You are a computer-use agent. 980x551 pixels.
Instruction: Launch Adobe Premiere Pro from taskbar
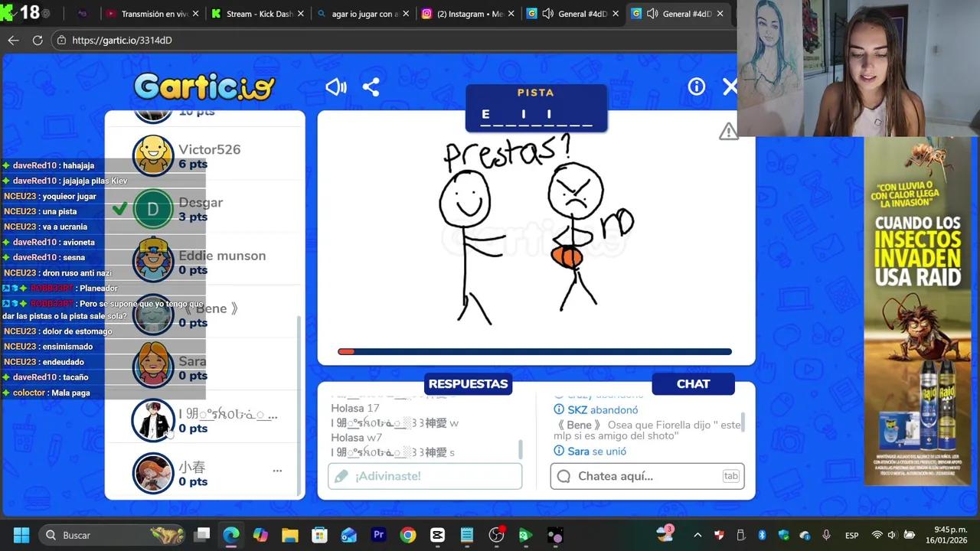[x=378, y=535]
